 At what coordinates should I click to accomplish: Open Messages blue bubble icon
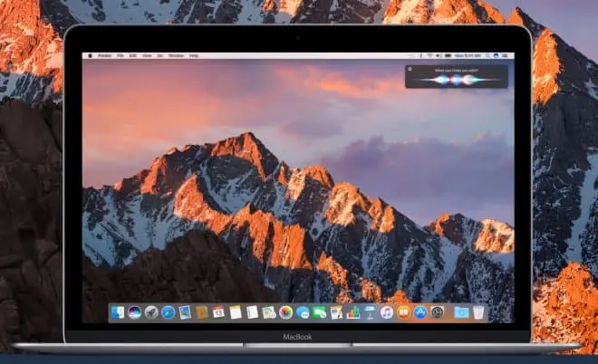coord(303,312)
